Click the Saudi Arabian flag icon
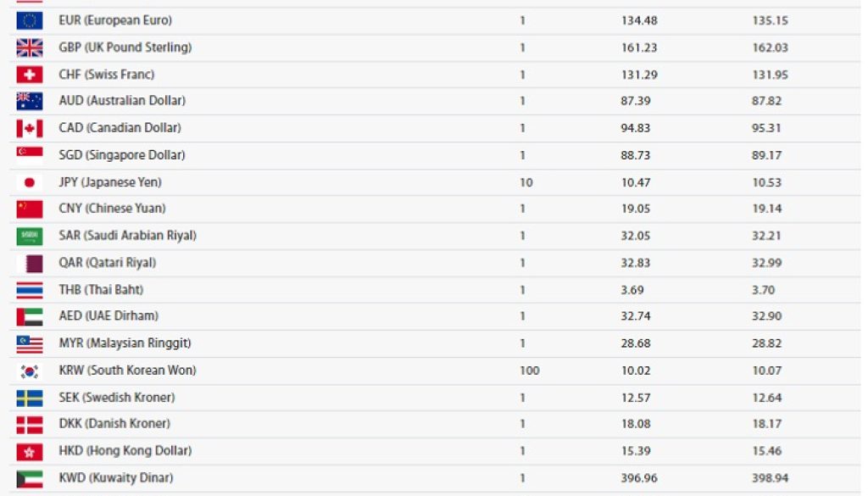Viewport: 868px width, 496px height. tap(29, 236)
